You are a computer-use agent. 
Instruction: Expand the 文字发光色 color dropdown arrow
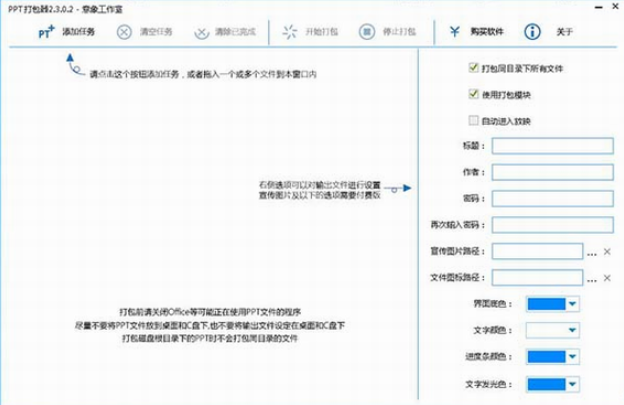coord(572,384)
